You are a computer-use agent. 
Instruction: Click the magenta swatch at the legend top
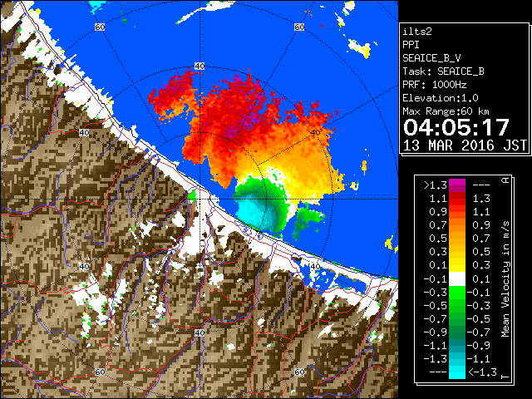pos(457,185)
